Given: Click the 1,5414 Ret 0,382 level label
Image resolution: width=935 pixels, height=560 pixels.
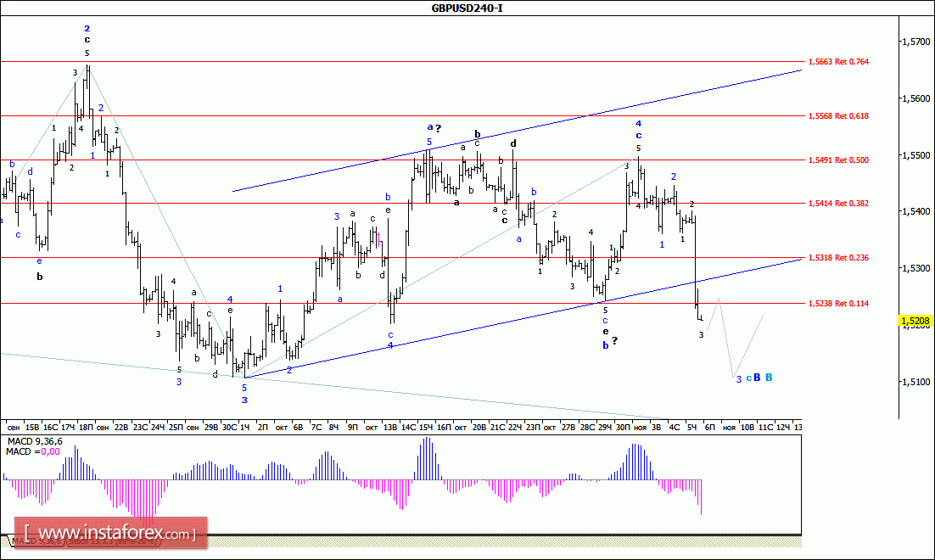Looking at the screenshot, I should tap(838, 204).
